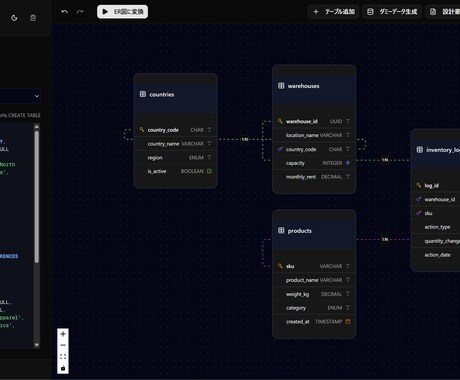Image resolution: width=460 pixels, height=380 pixels.
Task: Click the inventory_logs table grid icon
Action: coord(420,150)
